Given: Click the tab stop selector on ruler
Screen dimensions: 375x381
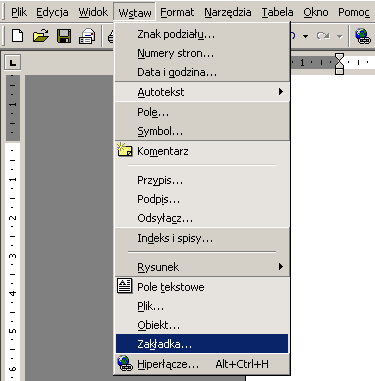Looking at the screenshot, I should coord(13,62).
